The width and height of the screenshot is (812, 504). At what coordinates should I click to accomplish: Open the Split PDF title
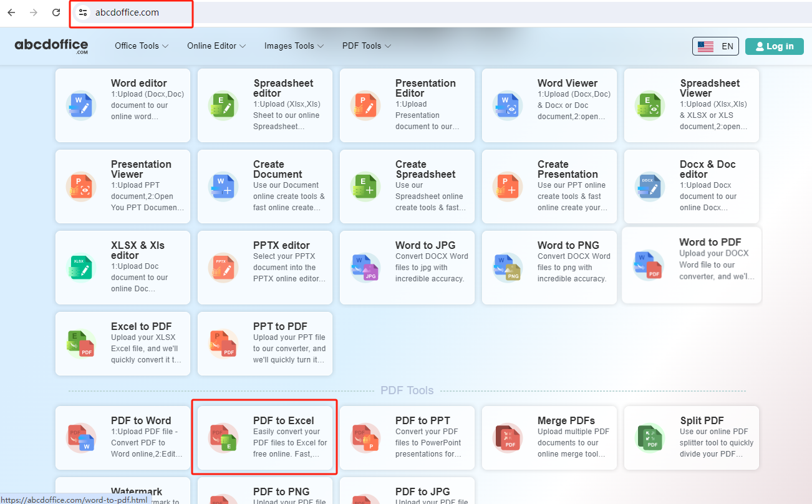click(702, 420)
